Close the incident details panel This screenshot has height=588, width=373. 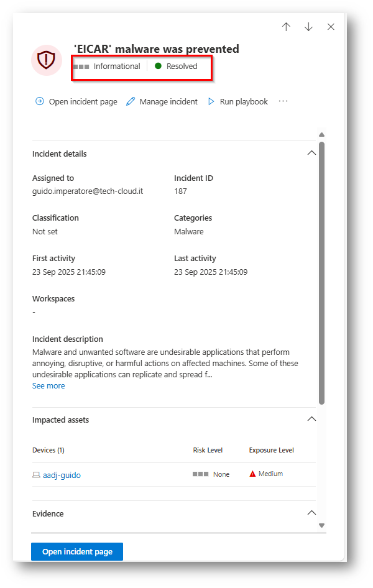click(x=331, y=27)
